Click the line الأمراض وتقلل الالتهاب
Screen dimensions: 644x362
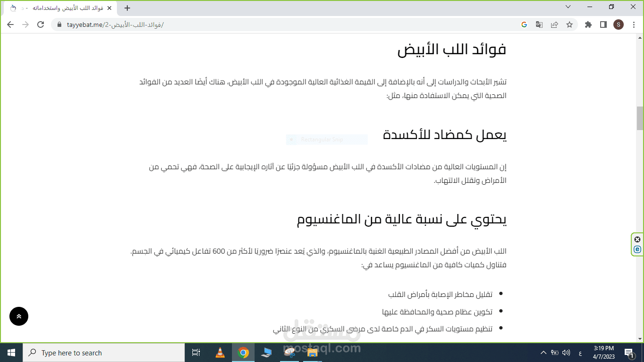pyautogui.click(x=470, y=181)
